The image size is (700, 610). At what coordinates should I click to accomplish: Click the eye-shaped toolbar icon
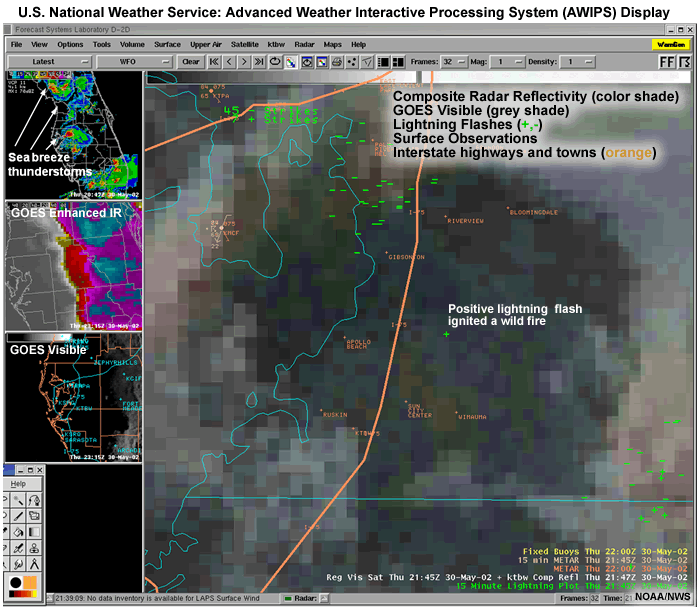click(307, 62)
